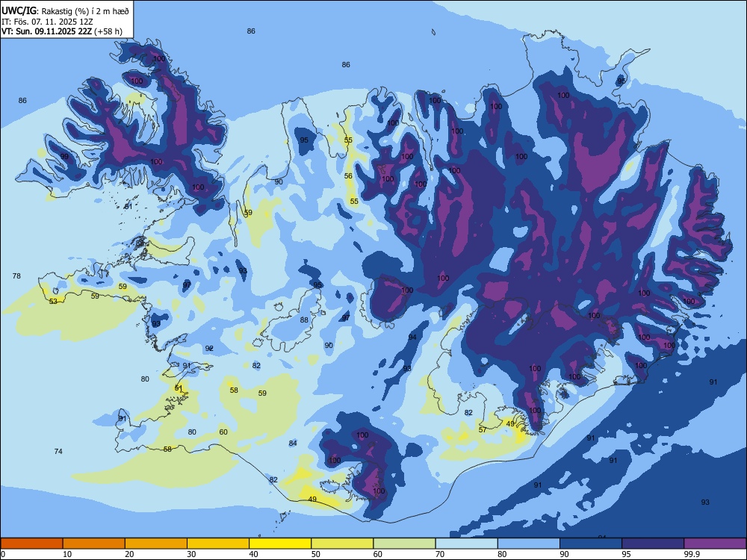
Task: Click the '51' value on the Reykjanes coast
Action: pyautogui.click(x=179, y=388)
